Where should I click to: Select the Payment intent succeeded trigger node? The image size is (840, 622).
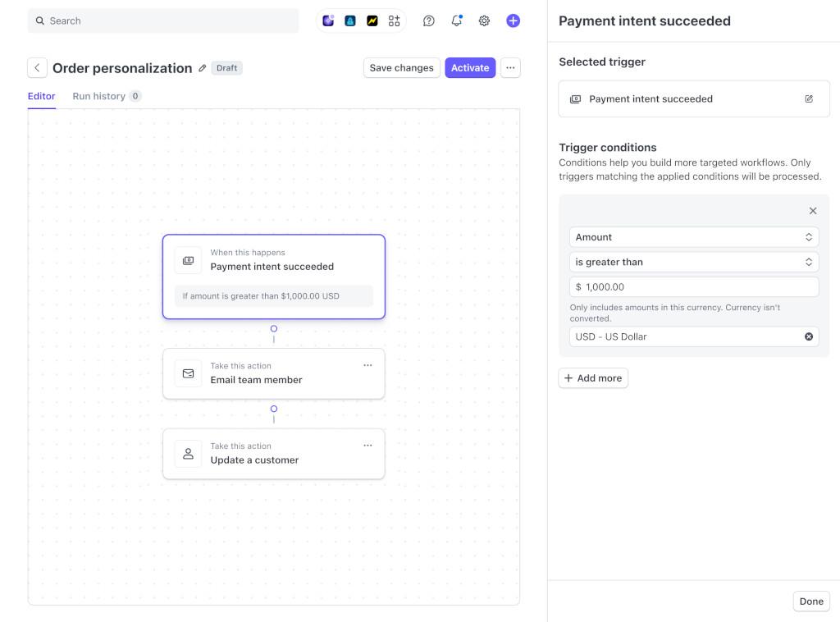point(274,277)
